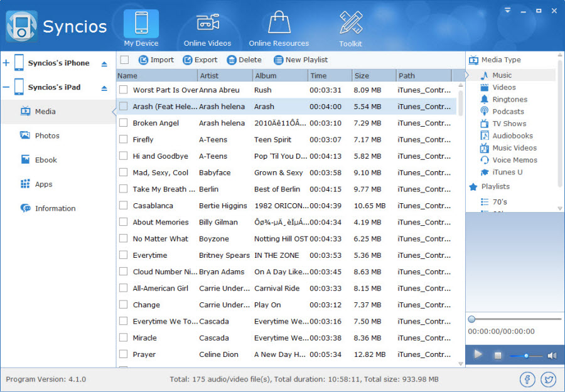Adjust the volume slider in player
This screenshot has height=392, width=565.
526,356
